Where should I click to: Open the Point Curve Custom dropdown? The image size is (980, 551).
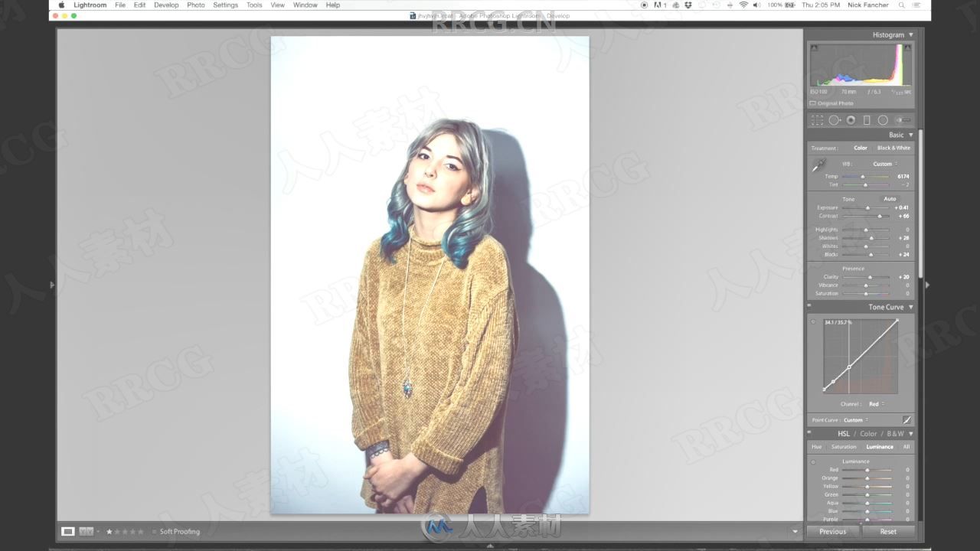tap(856, 420)
